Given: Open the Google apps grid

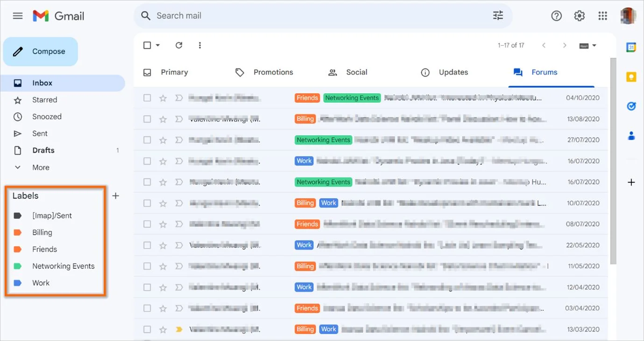Looking at the screenshot, I should [x=602, y=15].
